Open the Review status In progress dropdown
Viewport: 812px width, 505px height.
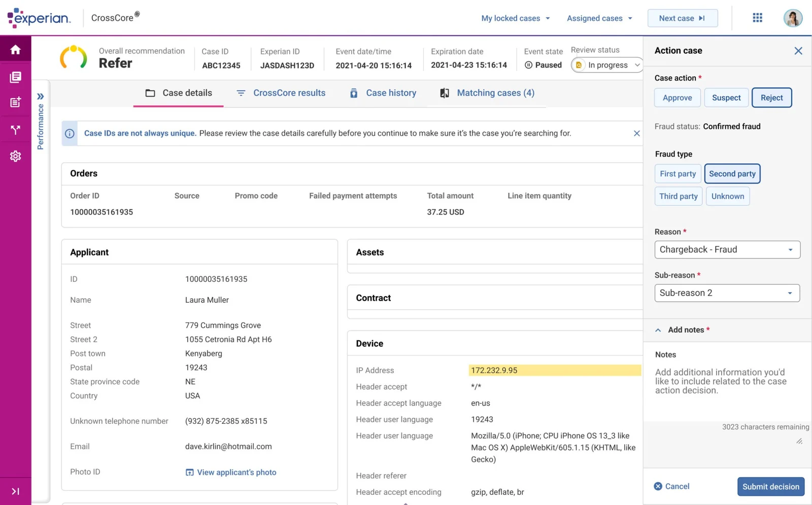[x=607, y=65]
